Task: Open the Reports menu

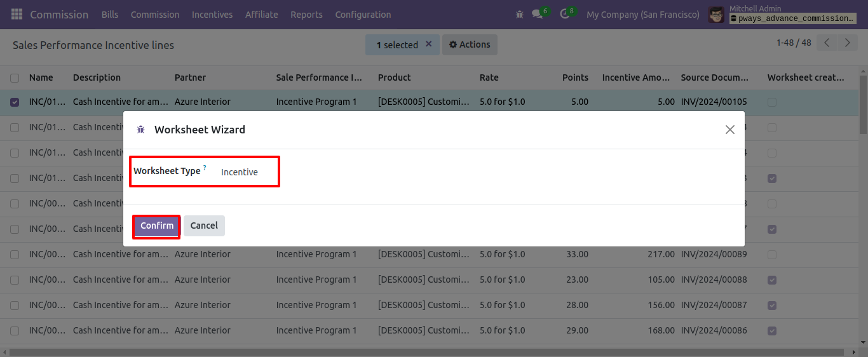Action: tap(306, 14)
